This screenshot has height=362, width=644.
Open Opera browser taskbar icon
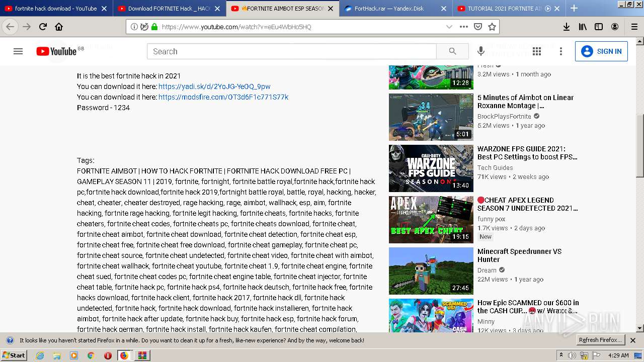pos(108,355)
